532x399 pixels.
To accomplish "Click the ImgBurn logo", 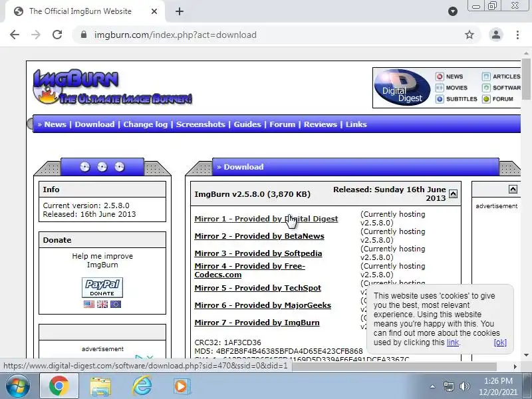I will [112, 86].
